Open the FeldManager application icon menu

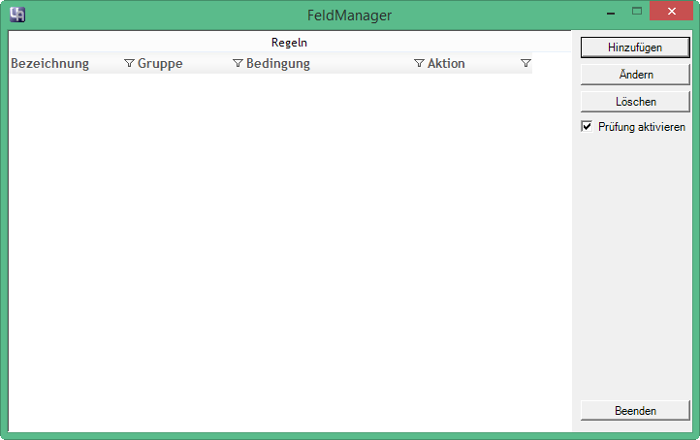click(17, 15)
